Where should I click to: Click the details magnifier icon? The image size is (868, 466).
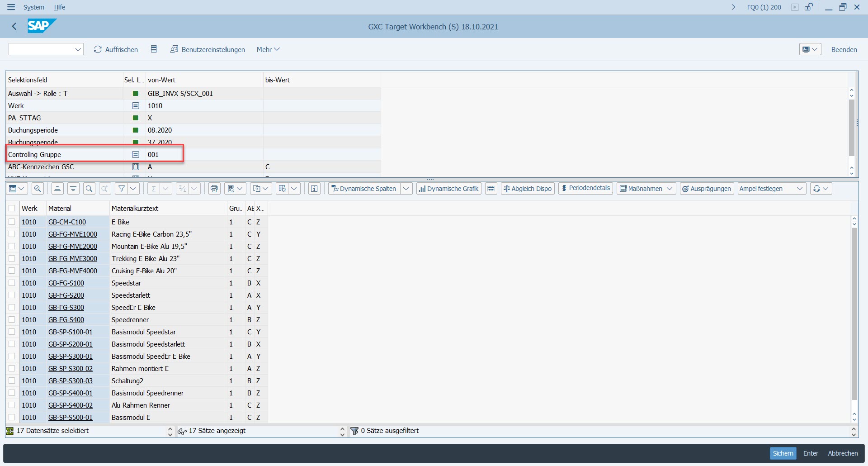pyautogui.click(x=38, y=189)
